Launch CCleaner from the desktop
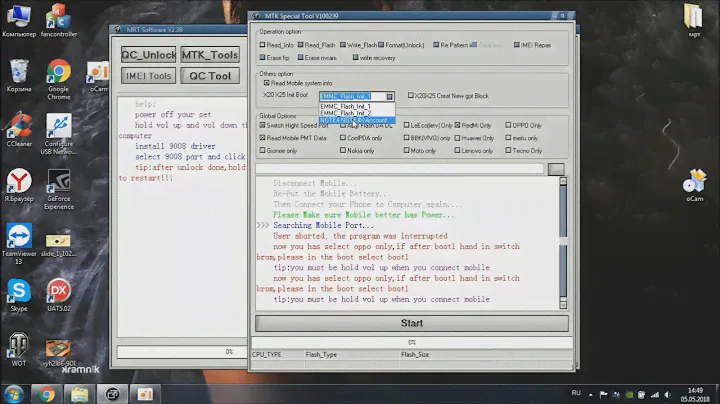 [x=18, y=128]
